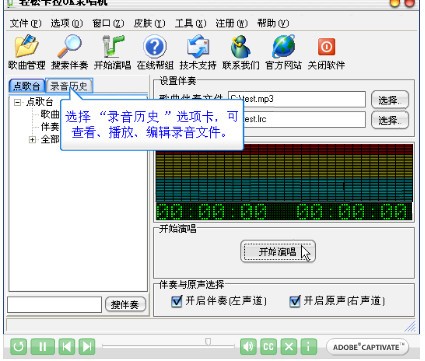Click 选择 button beside test.lrc field

[390, 120]
